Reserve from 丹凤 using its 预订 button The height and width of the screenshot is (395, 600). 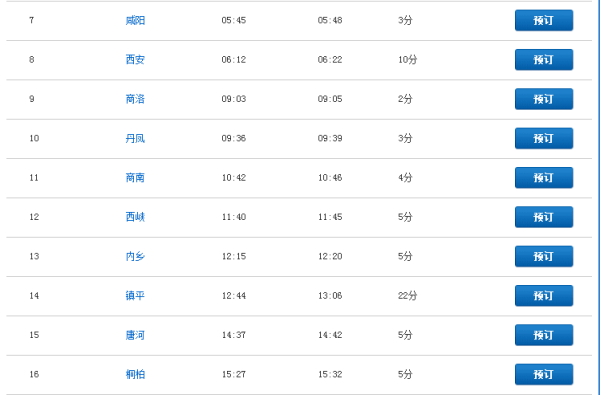pyautogui.click(x=544, y=138)
